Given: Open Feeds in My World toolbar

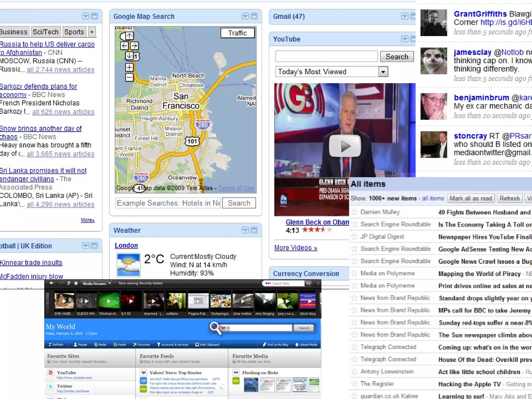Looking at the screenshot, I should (119, 345).
